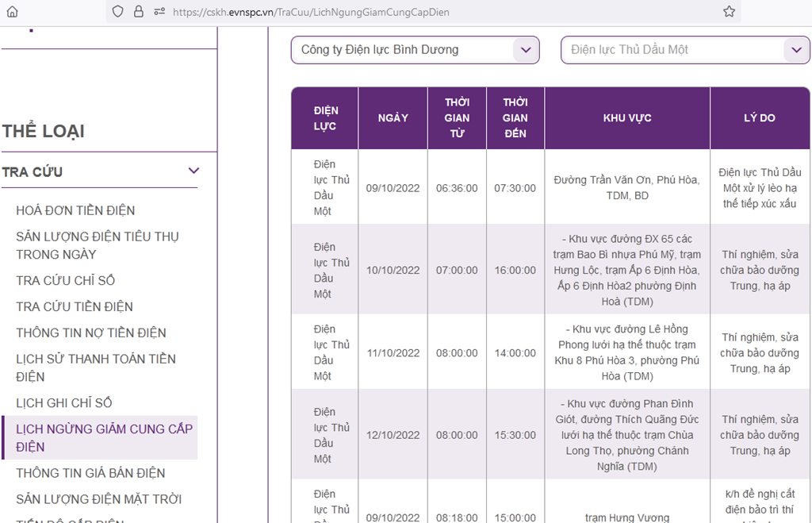Open HOÁ ĐƠN TIỀN ĐIỆN menu item
This screenshot has width=812, height=523.
coord(75,210)
